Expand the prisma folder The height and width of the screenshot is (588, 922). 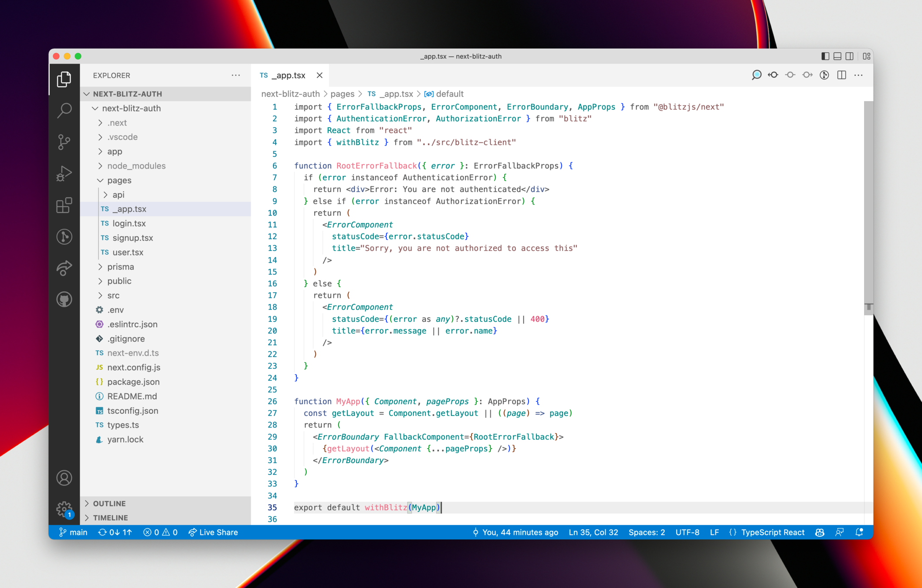tap(121, 267)
